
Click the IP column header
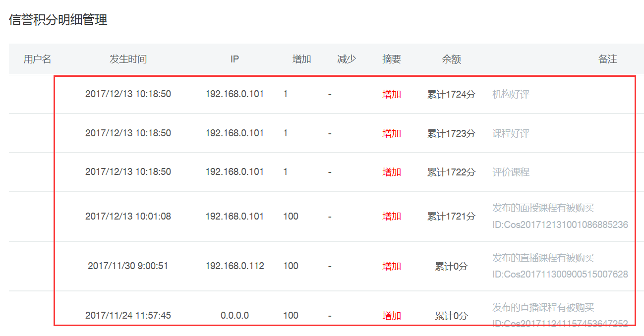[234, 59]
